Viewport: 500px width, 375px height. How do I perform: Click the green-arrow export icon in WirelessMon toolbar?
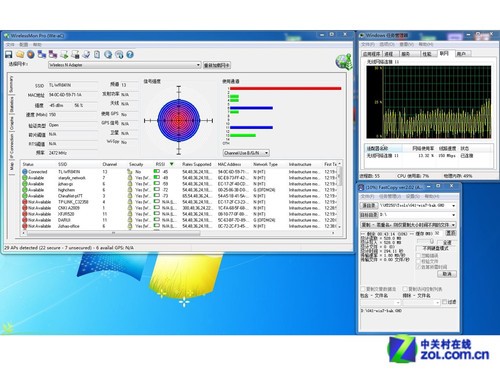pos(64,54)
